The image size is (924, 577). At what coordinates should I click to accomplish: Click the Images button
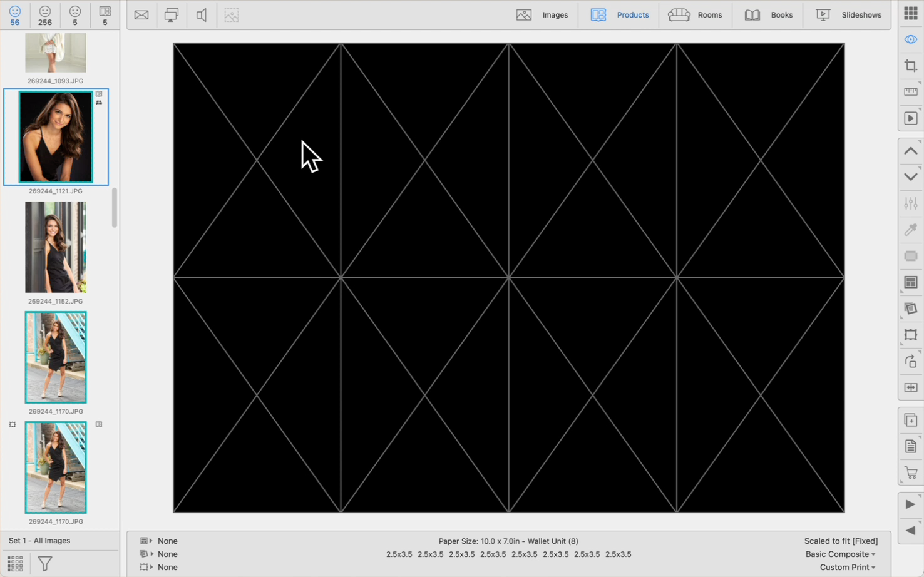tap(542, 15)
